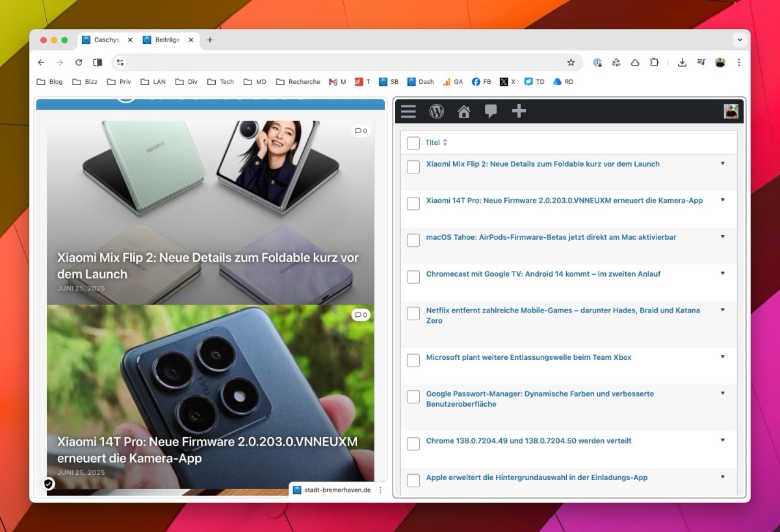This screenshot has width=780, height=532.
Task: Select checkbox for Microsoft Entlassungswelle Xbox post
Action: click(x=413, y=360)
